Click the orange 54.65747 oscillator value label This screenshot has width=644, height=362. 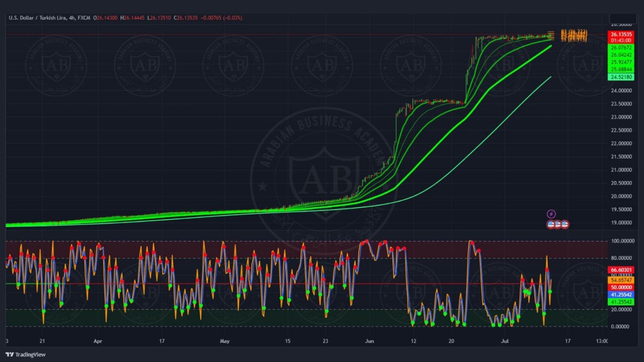pyautogui.click(x=621, y=280)
